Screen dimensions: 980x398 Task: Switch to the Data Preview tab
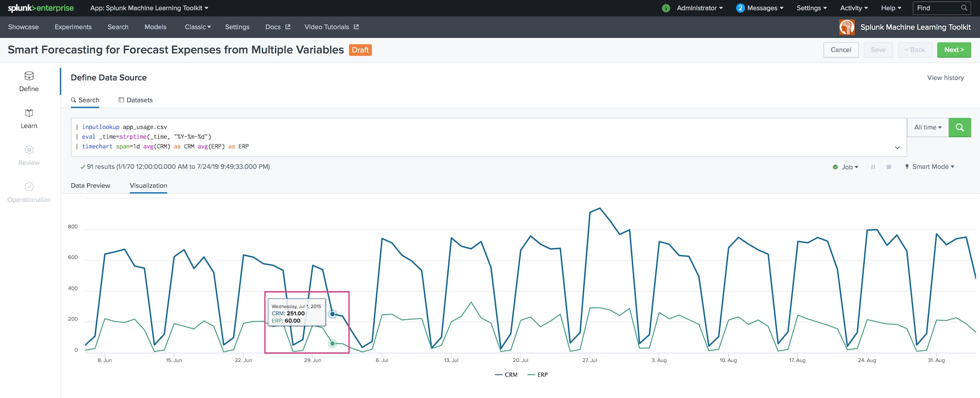(90, 186)
